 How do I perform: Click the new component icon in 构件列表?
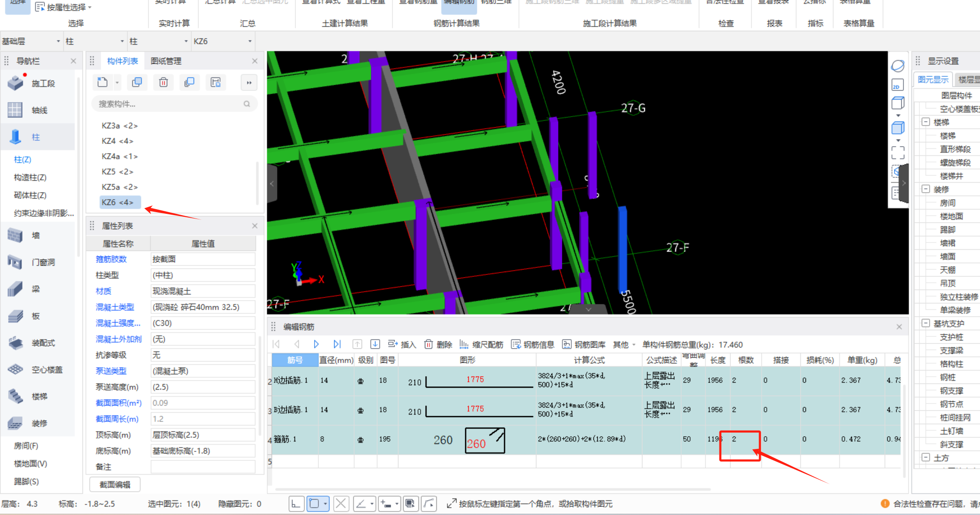[x=102, y=82]
